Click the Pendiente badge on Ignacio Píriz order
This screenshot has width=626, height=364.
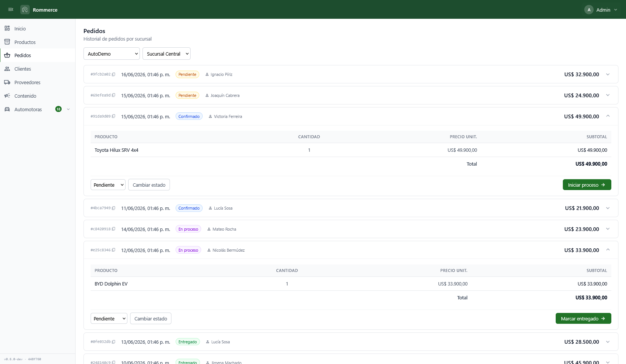[187, 74]
